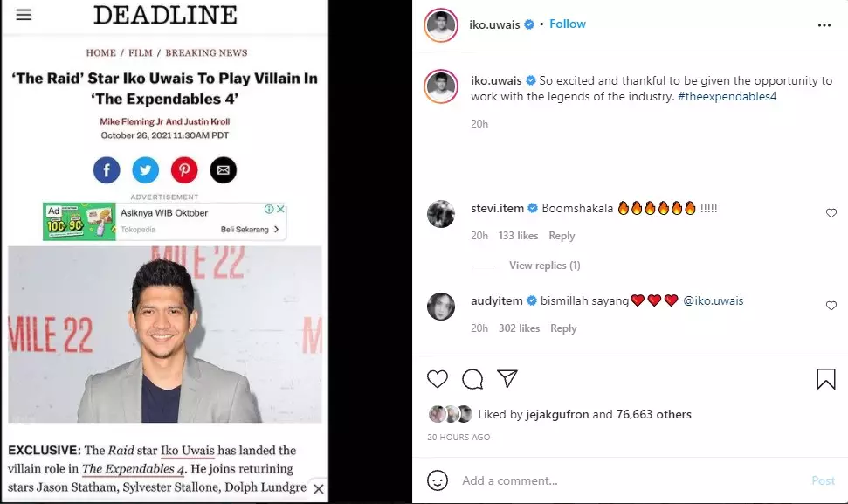Image resolution: width=848 pixels, height=504 pixels.
Task: Share the Deadline article on Facebook
Action: click(x=106, y=169)
